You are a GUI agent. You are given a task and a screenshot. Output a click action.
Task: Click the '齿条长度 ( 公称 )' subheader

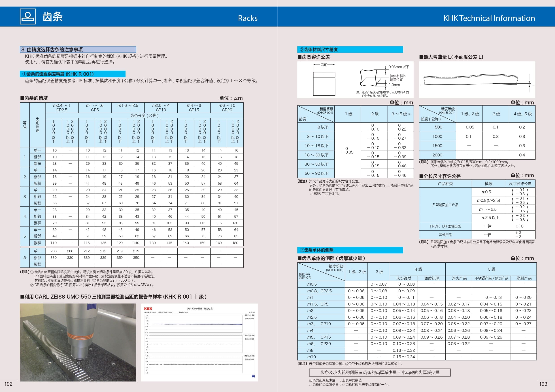[x=144, y=116]
